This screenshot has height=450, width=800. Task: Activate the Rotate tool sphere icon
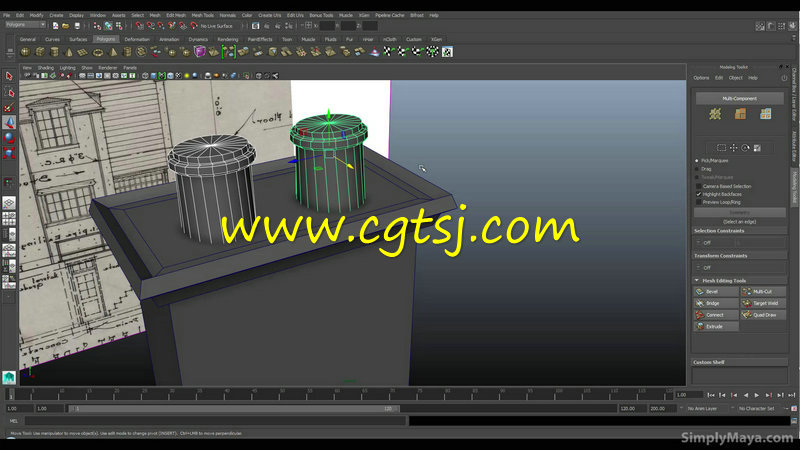(x=9, y=138)
